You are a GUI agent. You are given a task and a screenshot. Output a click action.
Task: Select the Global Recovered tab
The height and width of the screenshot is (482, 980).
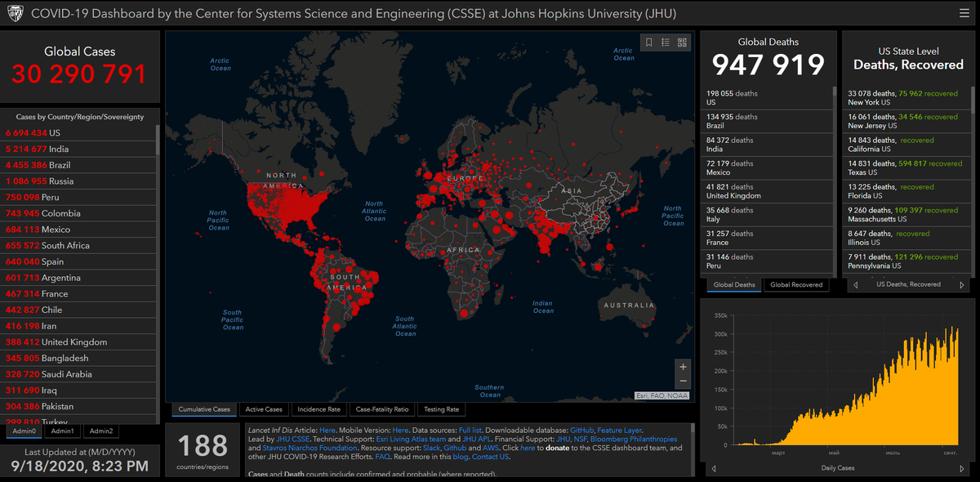(796, 285)
